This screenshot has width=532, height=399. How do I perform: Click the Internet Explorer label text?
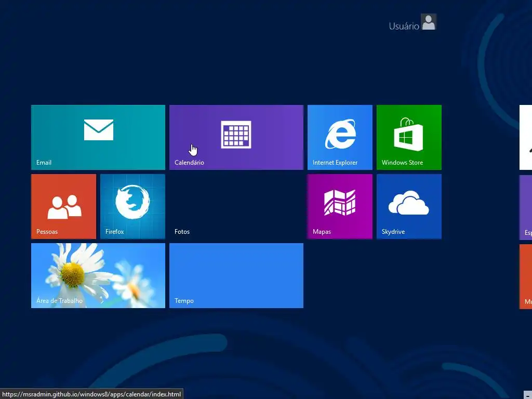click(x=335, y=163)
